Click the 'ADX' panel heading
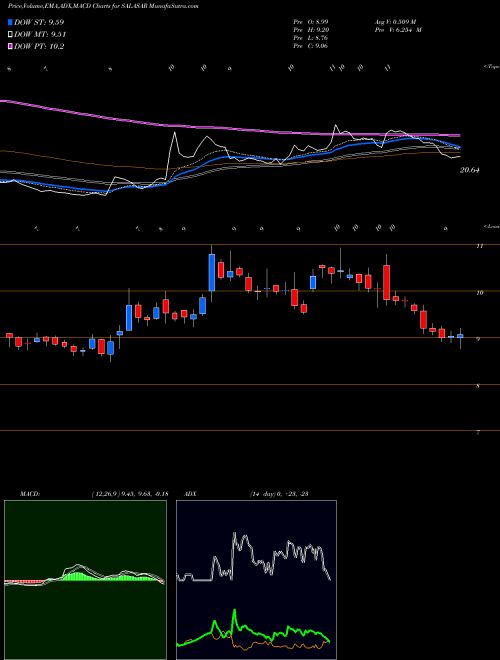This screenshot has height=660, width=500. click(x=190, y=494)
